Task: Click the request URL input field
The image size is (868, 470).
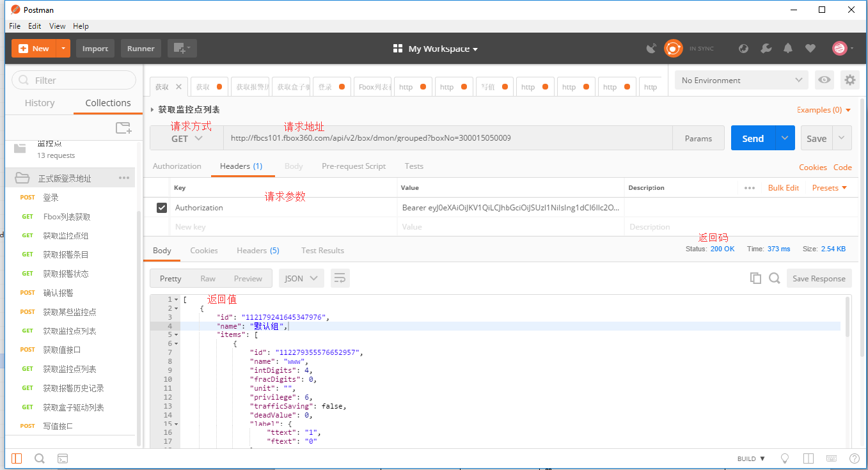Action: [448, 138]
